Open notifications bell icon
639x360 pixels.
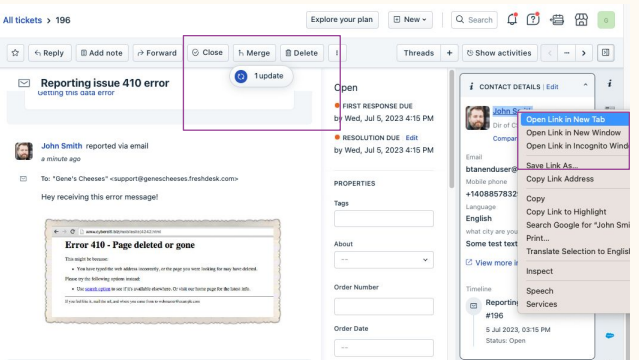point(512,20)
